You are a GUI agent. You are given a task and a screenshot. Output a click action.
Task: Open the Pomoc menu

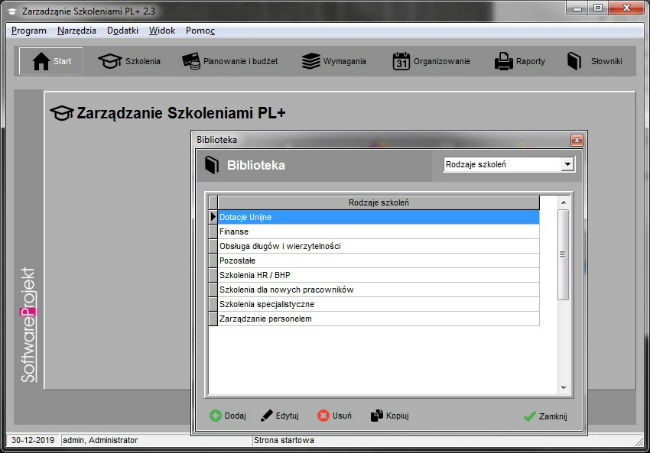[200, 31]
